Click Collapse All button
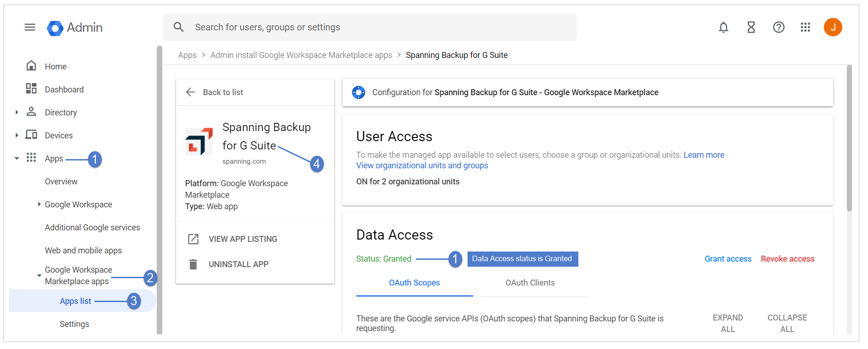 [787, 323]
